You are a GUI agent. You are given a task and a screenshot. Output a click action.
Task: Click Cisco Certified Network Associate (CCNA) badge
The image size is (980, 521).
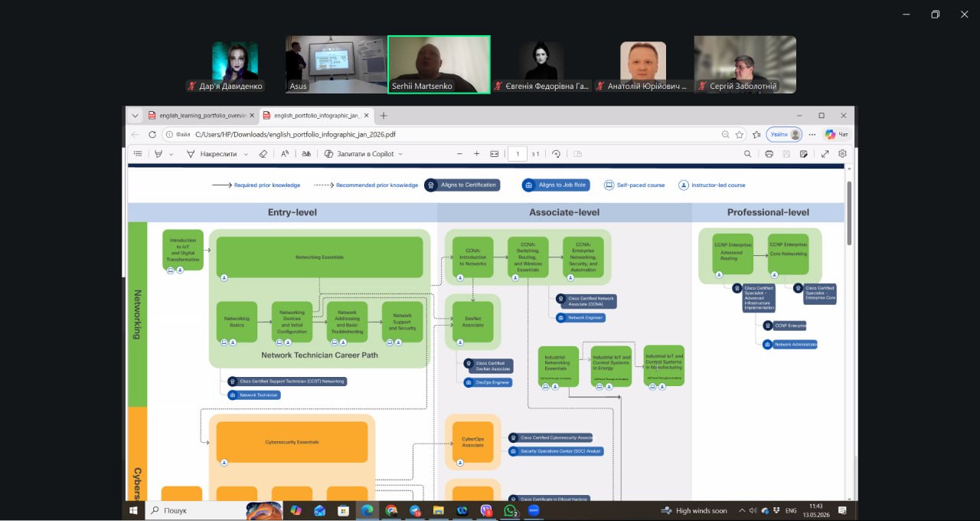tap(586, 300)
